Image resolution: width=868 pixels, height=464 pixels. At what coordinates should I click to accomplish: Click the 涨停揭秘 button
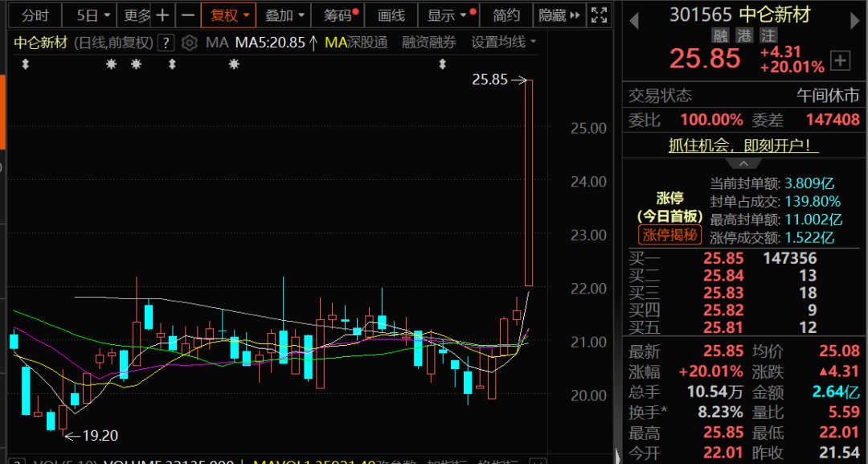[x=669, y=235]
